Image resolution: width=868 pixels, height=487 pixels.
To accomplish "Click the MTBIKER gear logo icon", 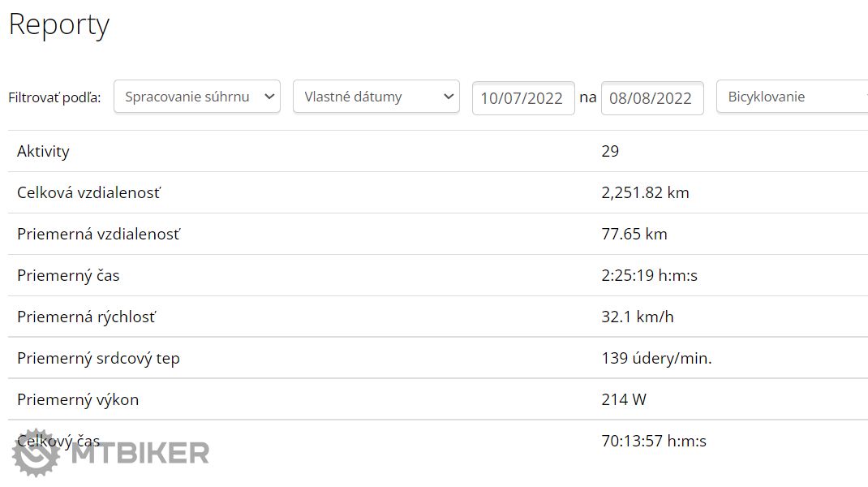I will click(36, 452).
